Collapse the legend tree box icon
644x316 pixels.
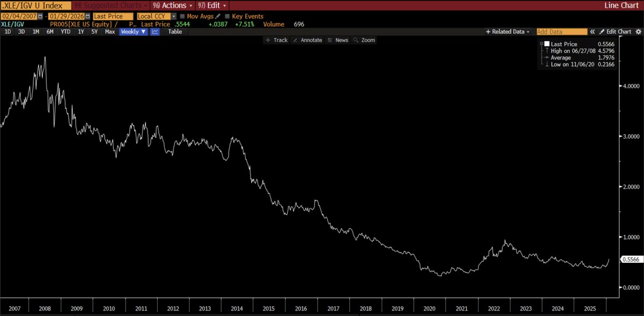[x=541, y=44]
